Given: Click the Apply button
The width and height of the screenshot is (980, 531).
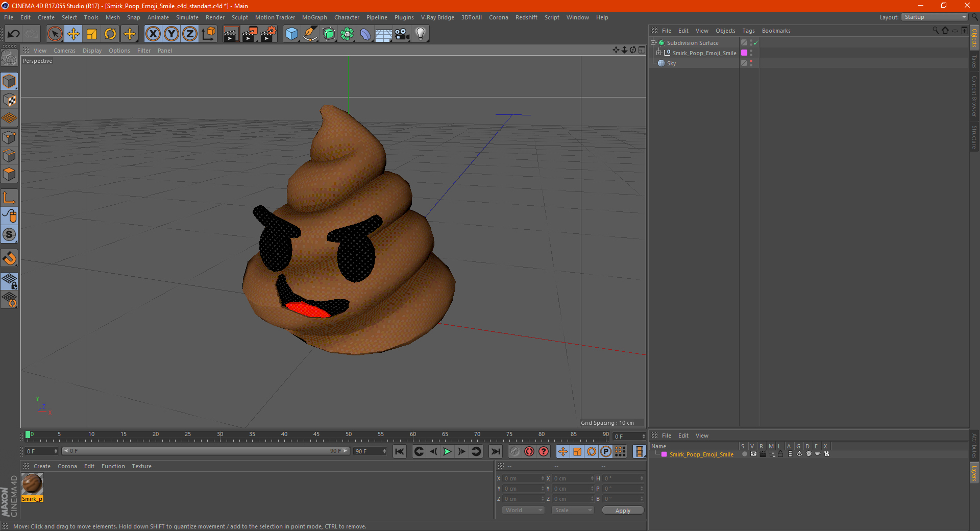Looking at the screenshot, I should click(x=623, y=511).
